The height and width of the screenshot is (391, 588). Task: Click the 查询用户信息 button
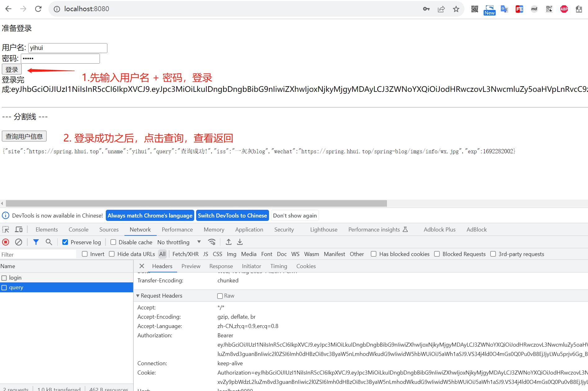pos(24,136)
